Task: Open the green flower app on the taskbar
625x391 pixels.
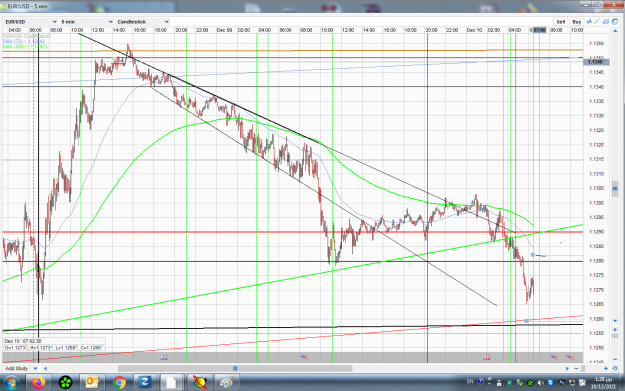Action: 65,383
